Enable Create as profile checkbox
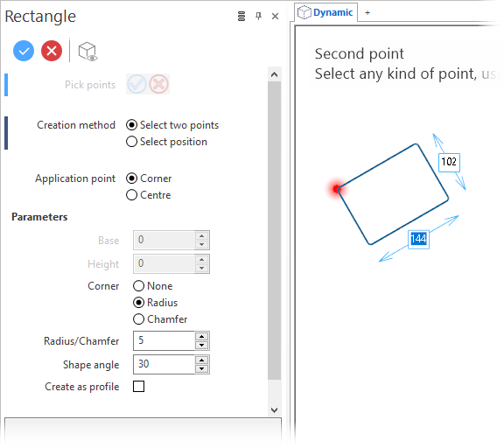This screenshot has width=504, height=448. pyautogui.click(x=138, y=386)
